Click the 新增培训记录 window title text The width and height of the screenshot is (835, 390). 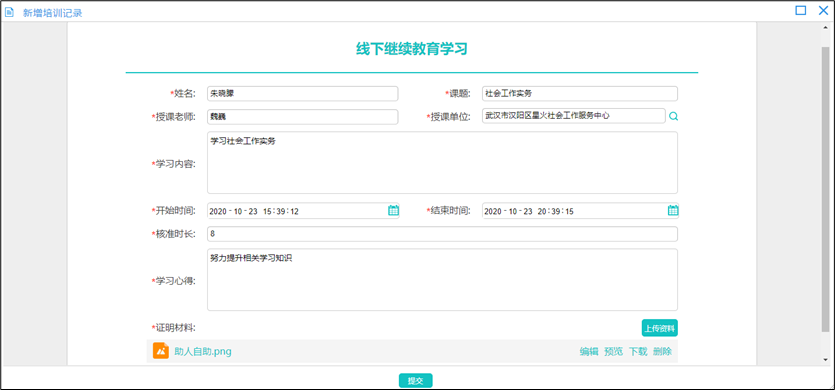[52, 13]
